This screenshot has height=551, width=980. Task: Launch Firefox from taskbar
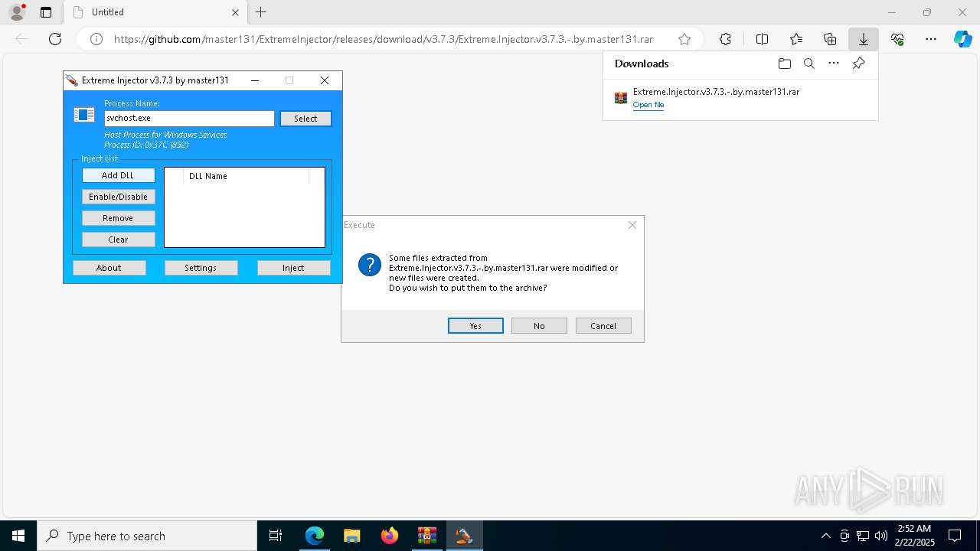click(x=390, y=536)
